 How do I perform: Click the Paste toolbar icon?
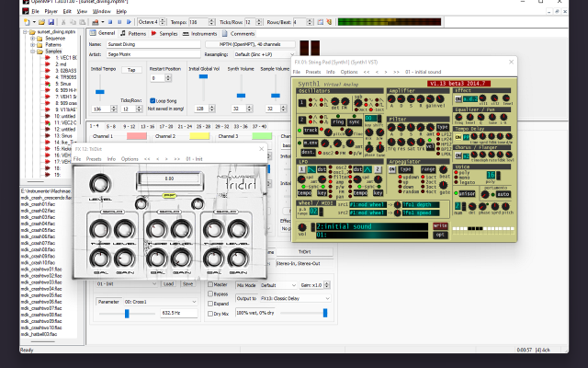coord(82,22)
